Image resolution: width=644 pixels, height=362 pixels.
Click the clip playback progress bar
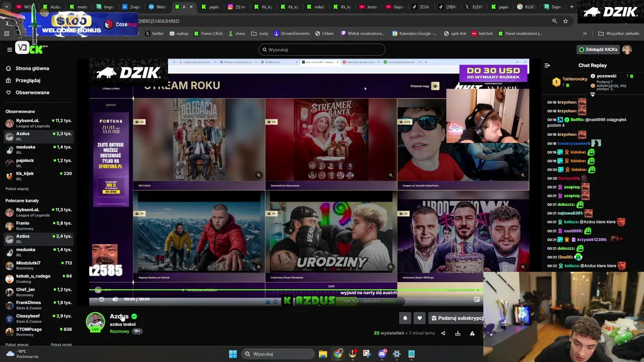(x=286, y=290)
